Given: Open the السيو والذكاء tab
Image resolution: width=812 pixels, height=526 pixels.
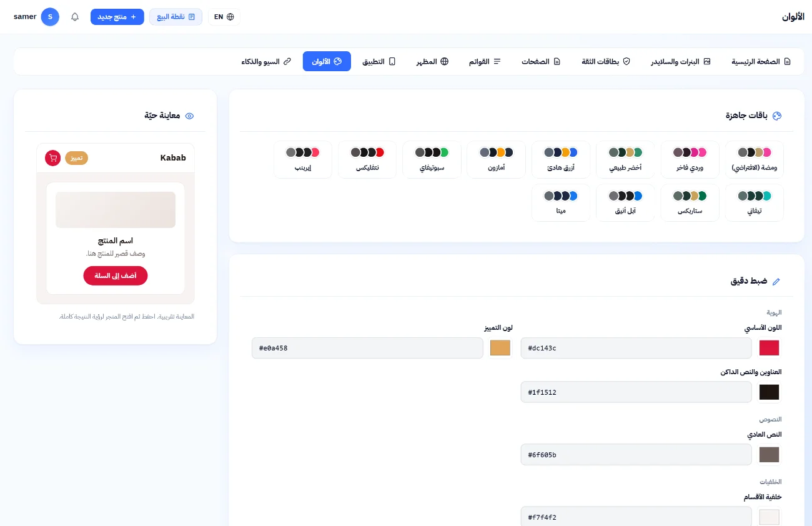Looking at the screenshot, I should click(x=266, y=62).
